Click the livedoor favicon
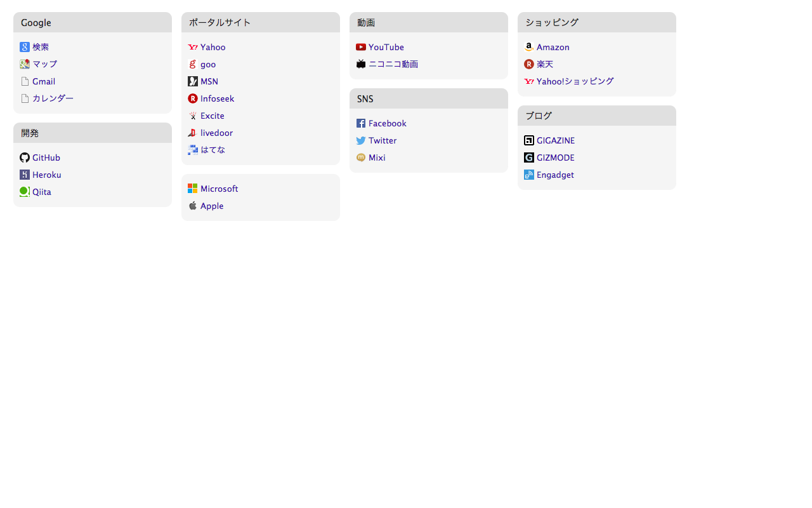Viewport: 812px width, 508px height. click(x=193, y=133)
